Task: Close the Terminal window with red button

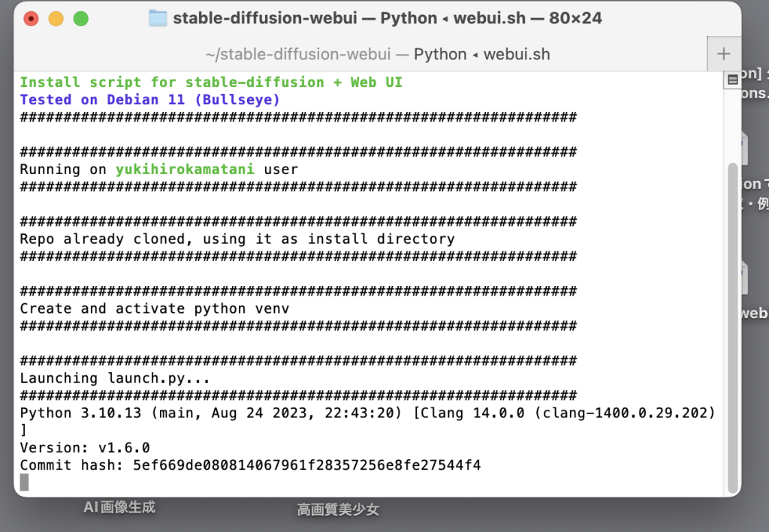Action: pyautogui.click(x=31, y=19)
